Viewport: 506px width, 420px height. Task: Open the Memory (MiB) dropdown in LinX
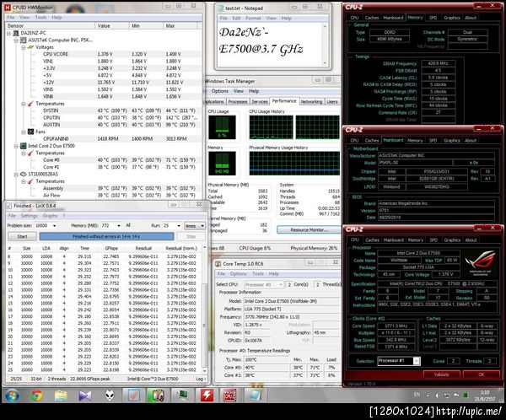(x=121, y=226)
